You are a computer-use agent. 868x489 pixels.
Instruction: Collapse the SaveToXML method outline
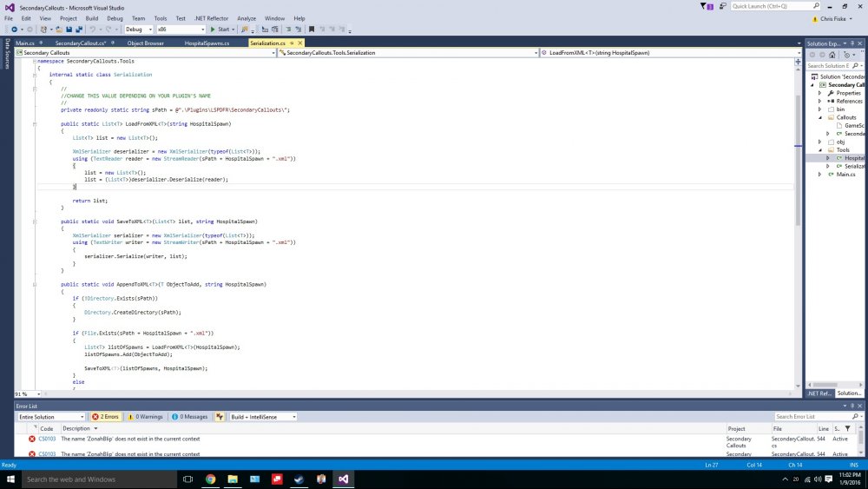(x=35, y=221)
